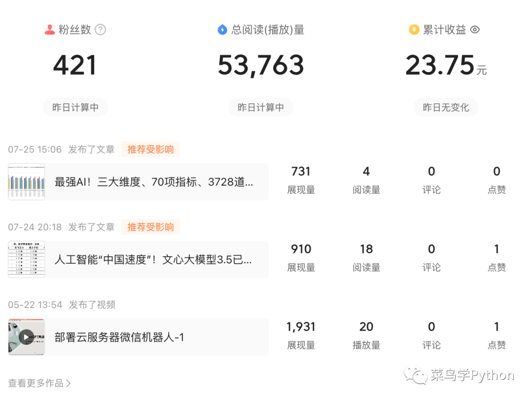Viewport: 532px width, 400px height.
Task: Click follower number 421
Action: click(x=75, y=65)
